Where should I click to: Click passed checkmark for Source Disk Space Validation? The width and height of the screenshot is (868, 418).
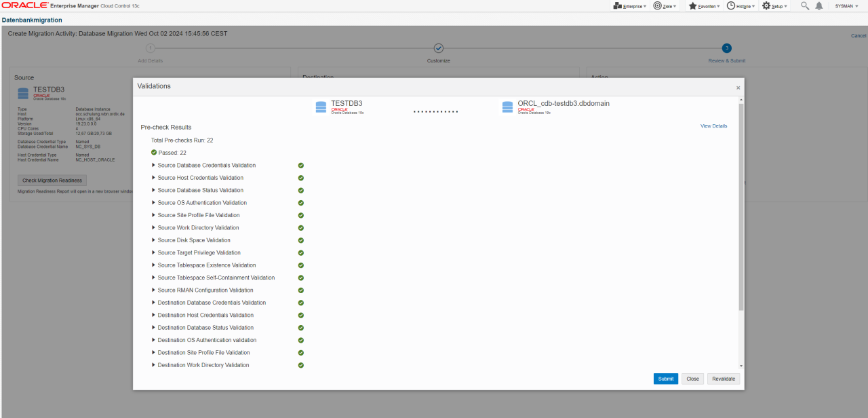pyautogui.click(x=301, y=240)
